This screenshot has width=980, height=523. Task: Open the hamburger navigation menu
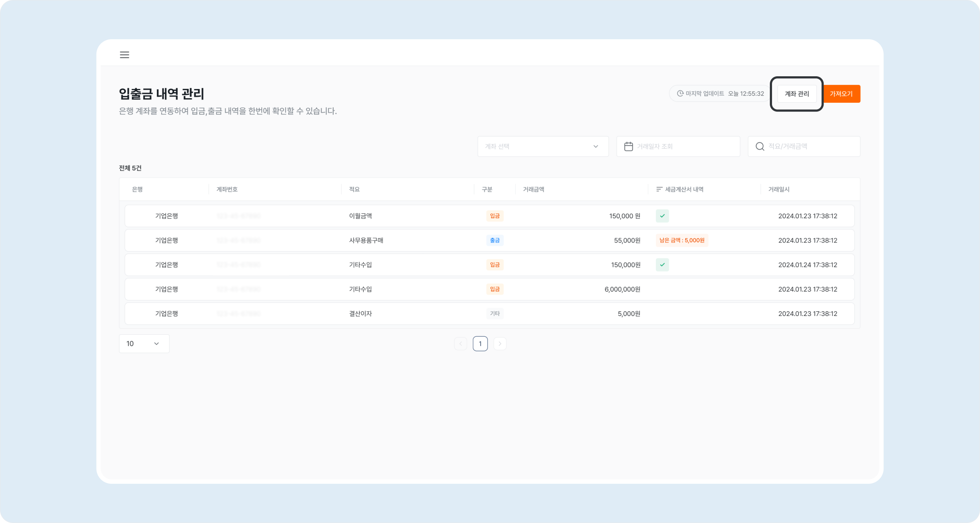click(124, 55)
